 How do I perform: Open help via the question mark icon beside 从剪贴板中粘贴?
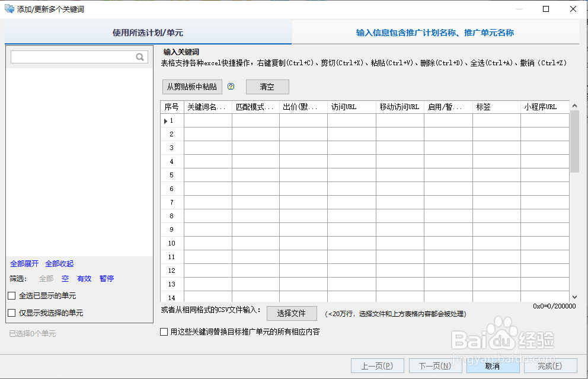(231, 86)
